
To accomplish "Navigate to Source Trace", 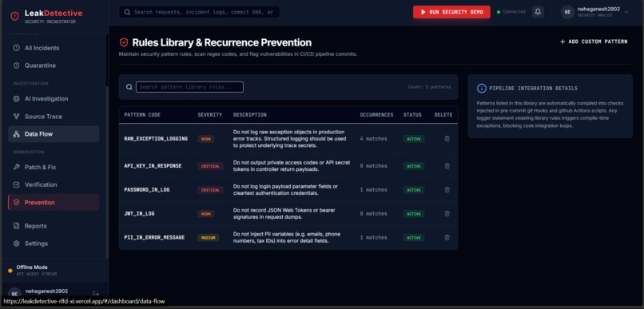I will (54, 116).
